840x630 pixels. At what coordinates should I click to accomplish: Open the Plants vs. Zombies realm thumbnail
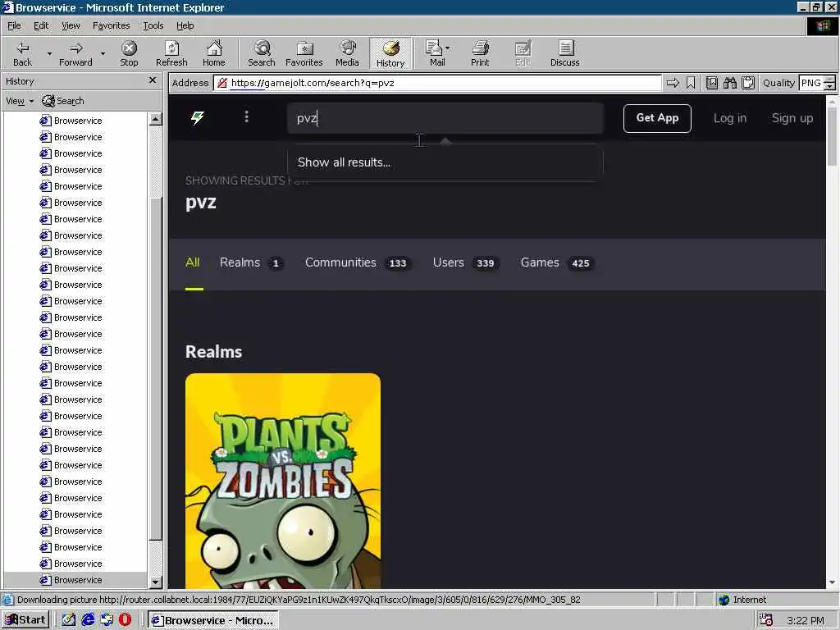pos(283,481)
